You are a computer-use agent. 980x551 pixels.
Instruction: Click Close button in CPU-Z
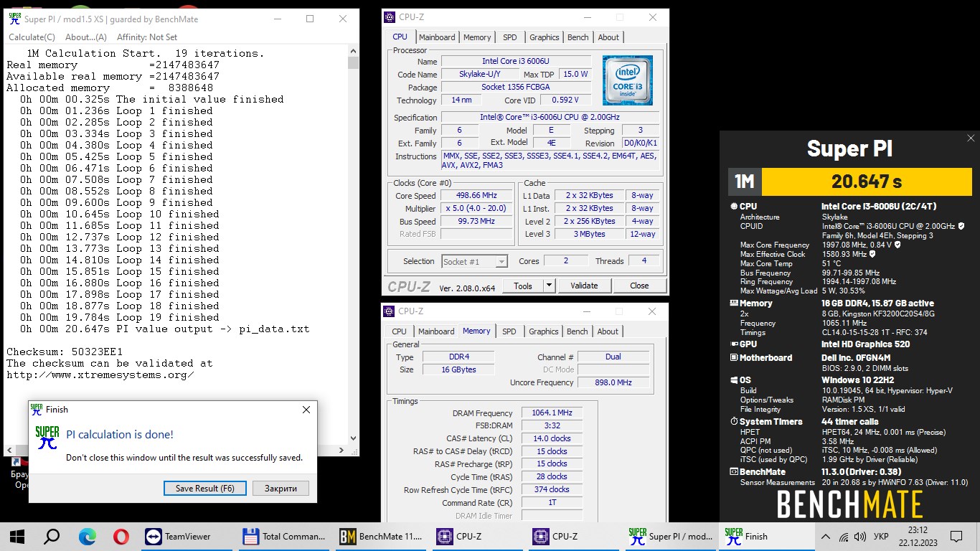(x=639, y=286)
